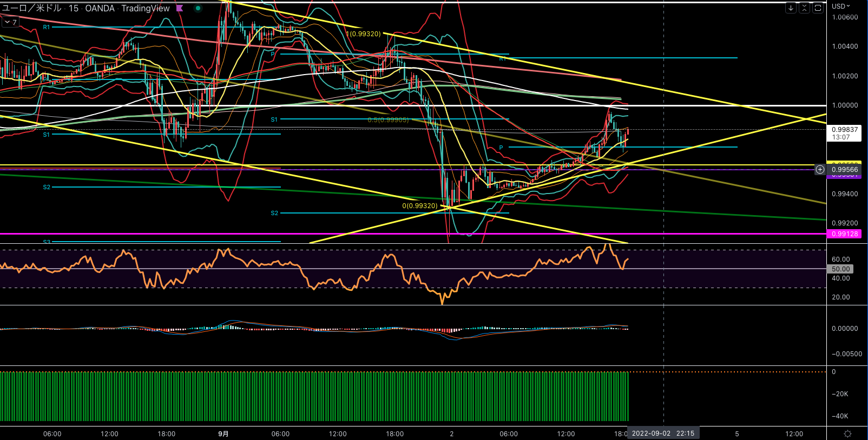Collapse the pane with the inward-arrows button
The image size is (868, 440).
click(x=804, y=8)
